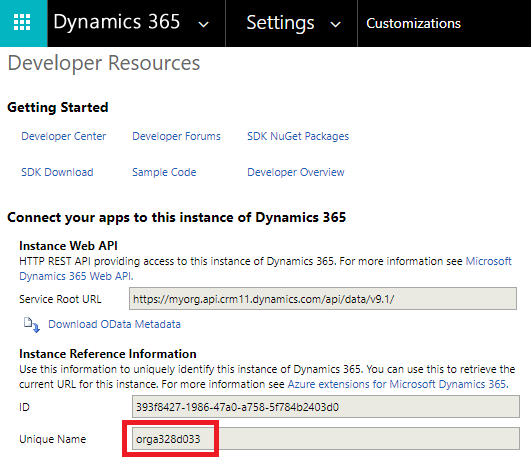Screen dimensions: 531x464
Task: Click the OData metadata download icon
Action: [x=31, y=325]
